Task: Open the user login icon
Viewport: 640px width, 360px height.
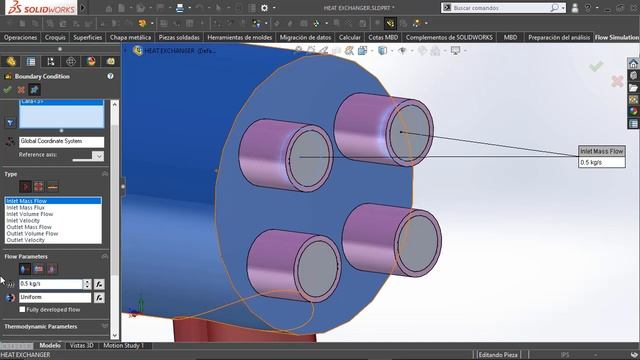Action: [575, 8]
